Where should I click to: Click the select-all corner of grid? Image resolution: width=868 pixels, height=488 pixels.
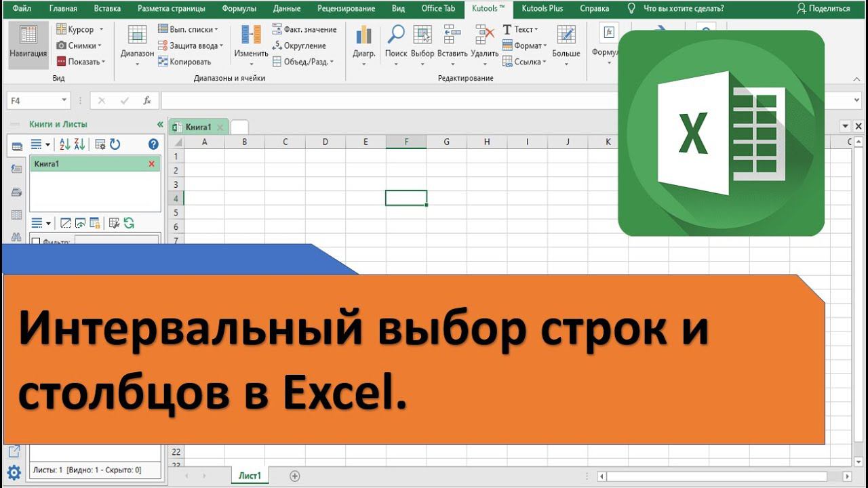tap(176, 142)
